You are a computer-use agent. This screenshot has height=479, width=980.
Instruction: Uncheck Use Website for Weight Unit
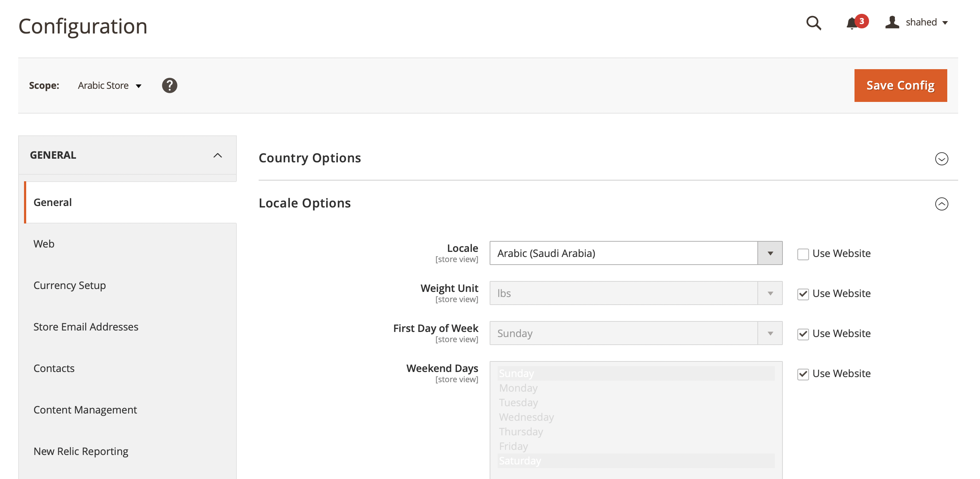click(x=803, y=294)
